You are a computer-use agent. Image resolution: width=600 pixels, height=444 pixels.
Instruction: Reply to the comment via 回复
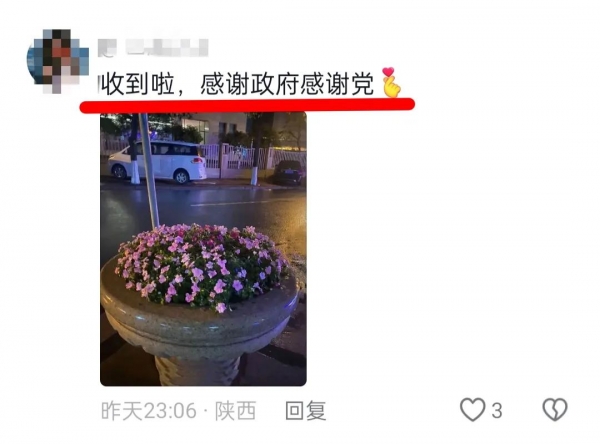coord(305,411)
